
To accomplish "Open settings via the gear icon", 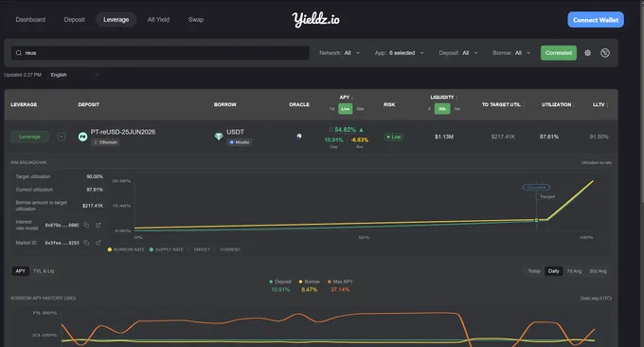I will click(588, 53).
